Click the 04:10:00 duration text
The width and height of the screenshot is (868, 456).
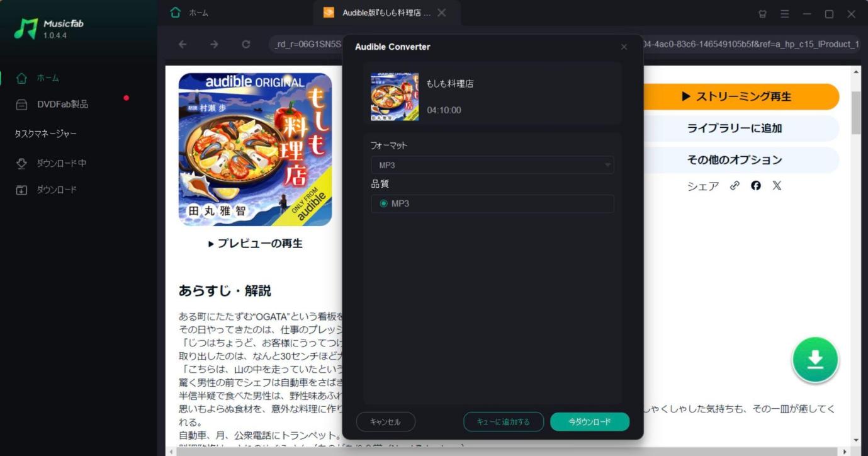pos(444,110)
